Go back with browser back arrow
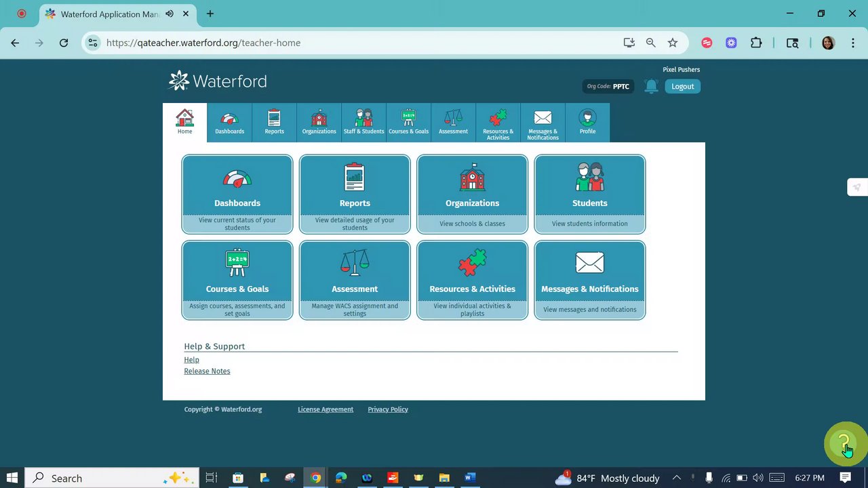The width and height of the screenshot is (868, 488). 15,43
